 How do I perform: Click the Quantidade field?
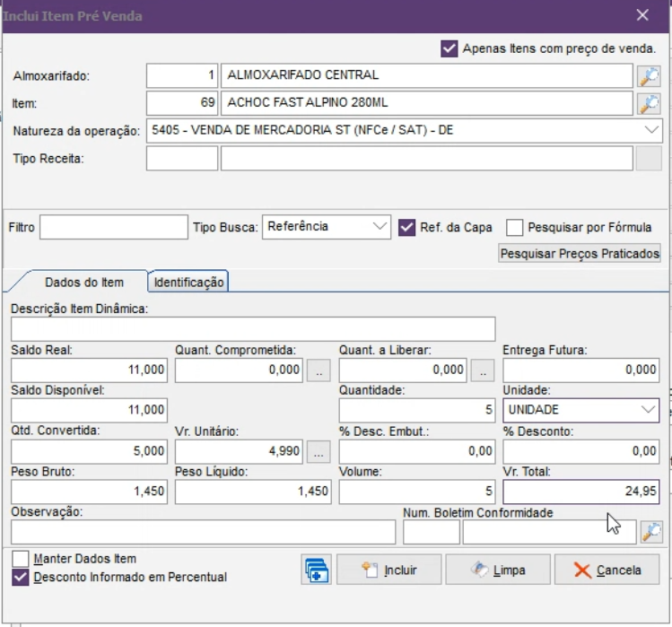tap(417, 411)
